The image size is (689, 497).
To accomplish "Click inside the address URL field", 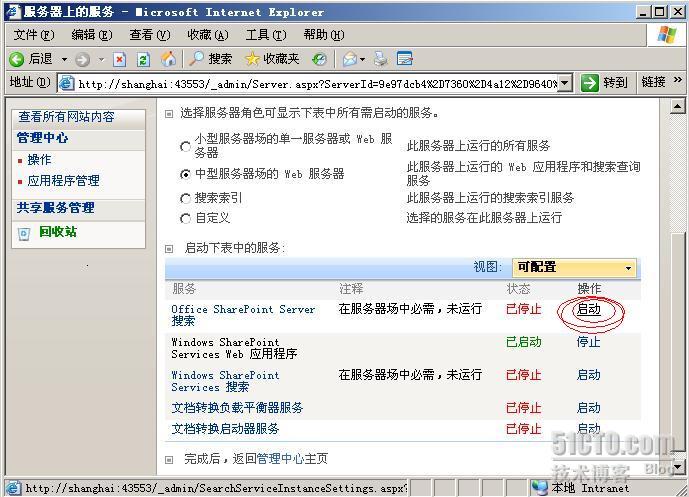I will point(317,83).
